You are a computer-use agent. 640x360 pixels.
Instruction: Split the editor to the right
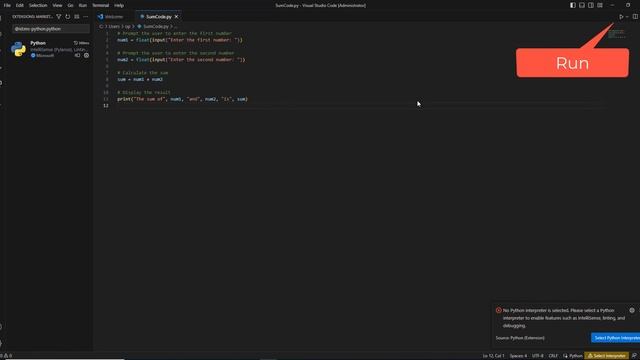(635, 17)
